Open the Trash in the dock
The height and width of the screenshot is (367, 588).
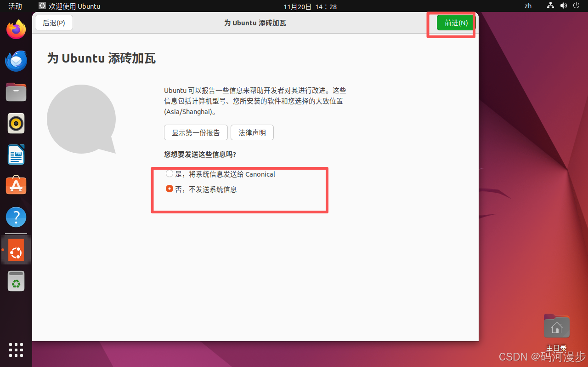[x=16, y=281]
